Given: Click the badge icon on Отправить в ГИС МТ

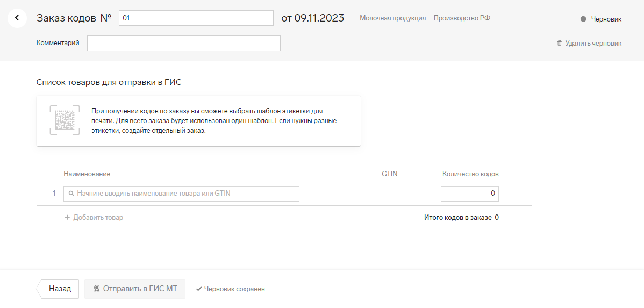Looking at the screenshot, I should pyautogui.click(x=97, y=289).
